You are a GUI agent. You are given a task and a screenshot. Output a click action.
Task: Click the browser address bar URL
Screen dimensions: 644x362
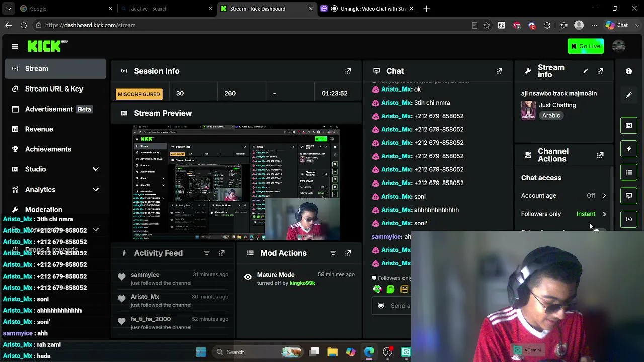click(90, 25)
